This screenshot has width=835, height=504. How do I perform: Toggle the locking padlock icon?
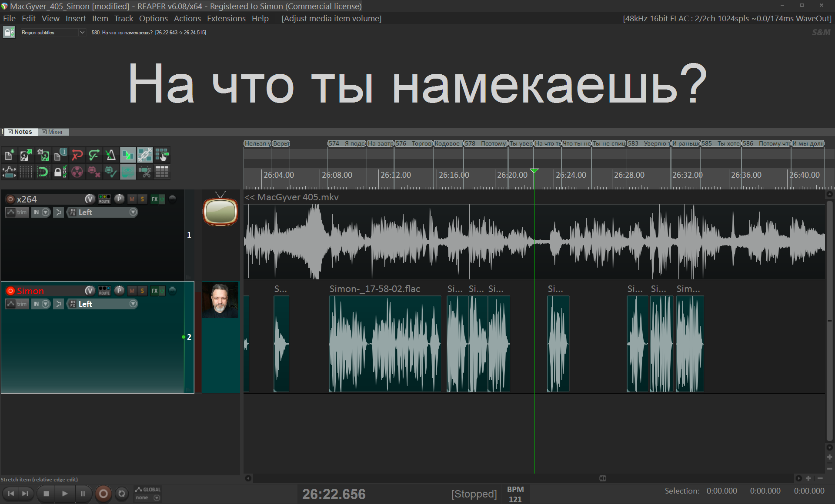tap(60, 172)
